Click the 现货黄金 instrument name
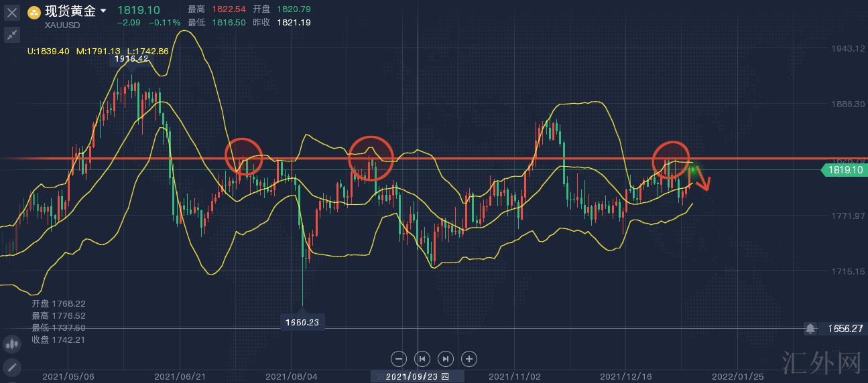Viewport: 868px width, 383px height. click(x=70, y=11)
